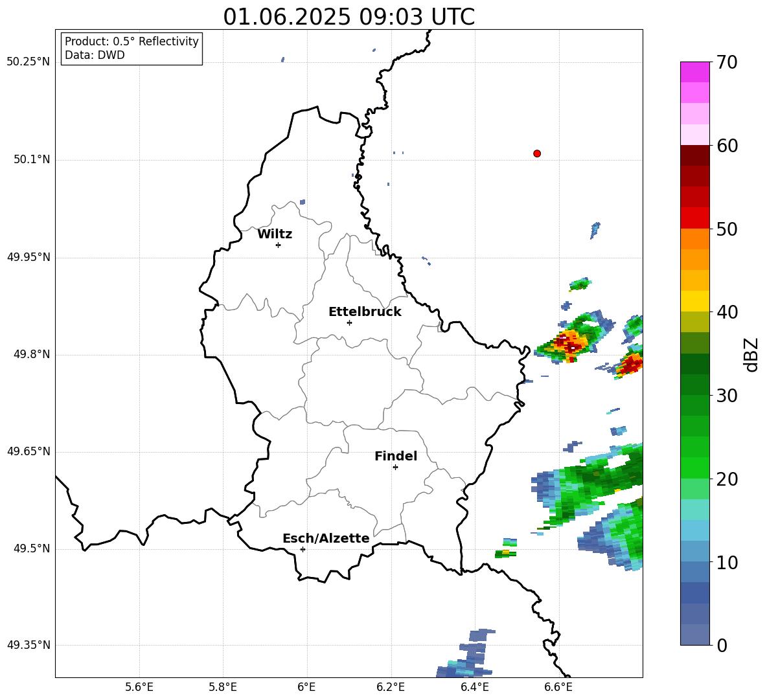767x700 pixels.
Task: Click the 50.25°N latitude label
Action: coord(29,62)
